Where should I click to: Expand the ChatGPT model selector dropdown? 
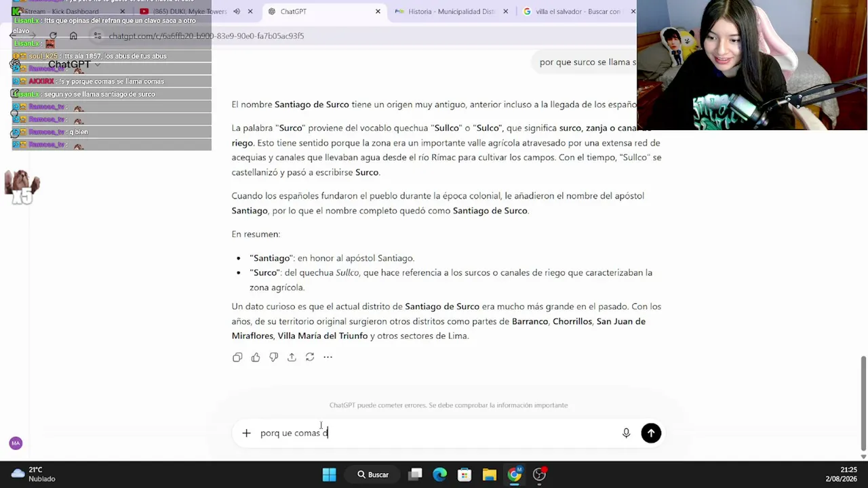(x=74, y=64)
